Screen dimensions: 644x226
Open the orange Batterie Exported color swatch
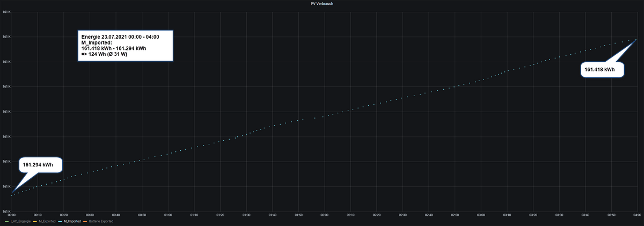[84, 221]
